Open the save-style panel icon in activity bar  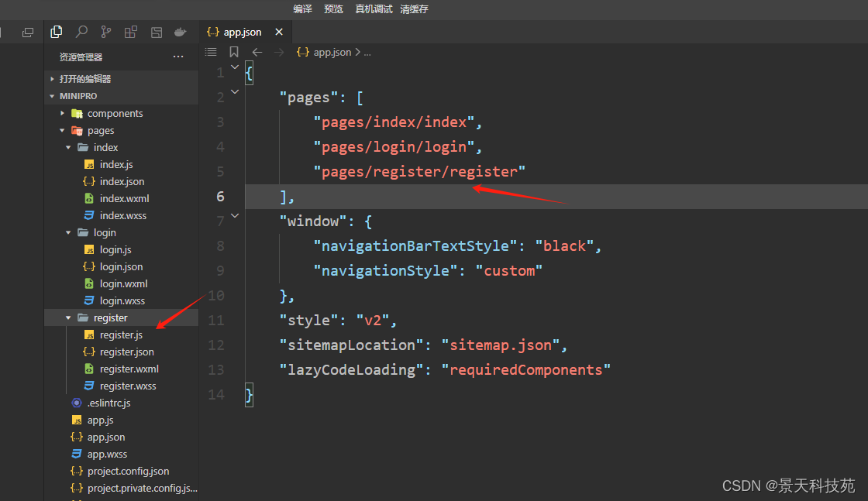tap(157, 33)
